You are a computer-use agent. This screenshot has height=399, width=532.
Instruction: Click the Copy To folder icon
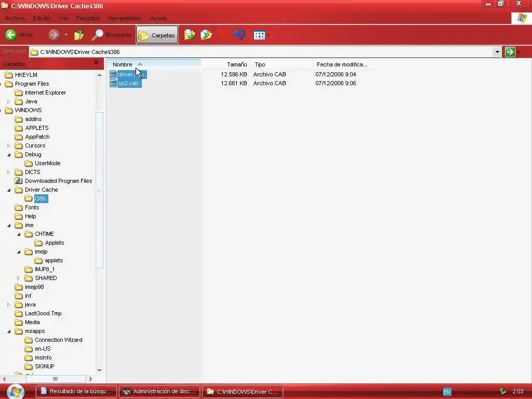tap(206, 35)
